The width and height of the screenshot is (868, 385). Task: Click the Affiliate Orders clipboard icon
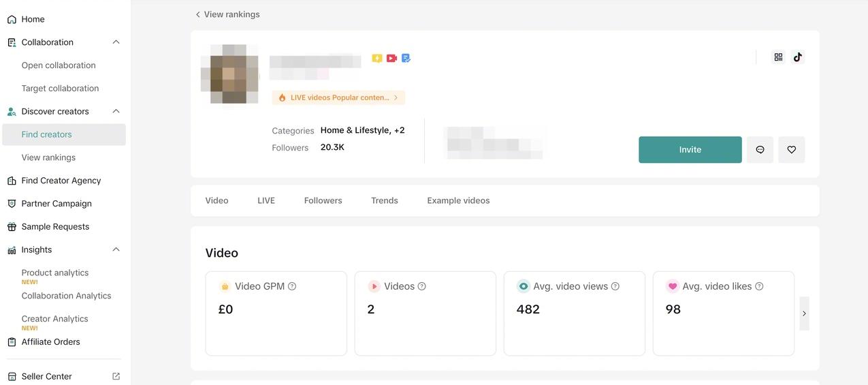pyautogui.click(x=12, y=342)
